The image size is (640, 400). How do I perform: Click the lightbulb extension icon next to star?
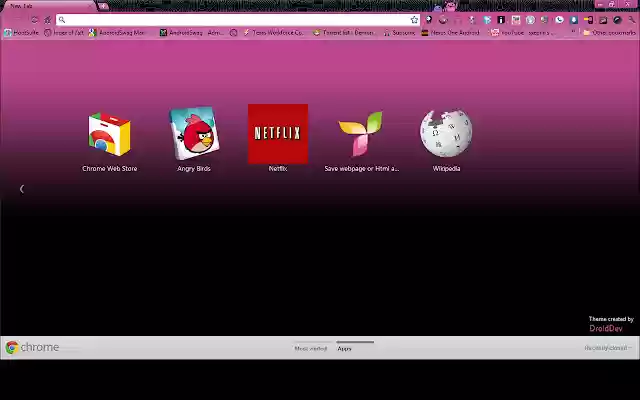click(429, 20)
